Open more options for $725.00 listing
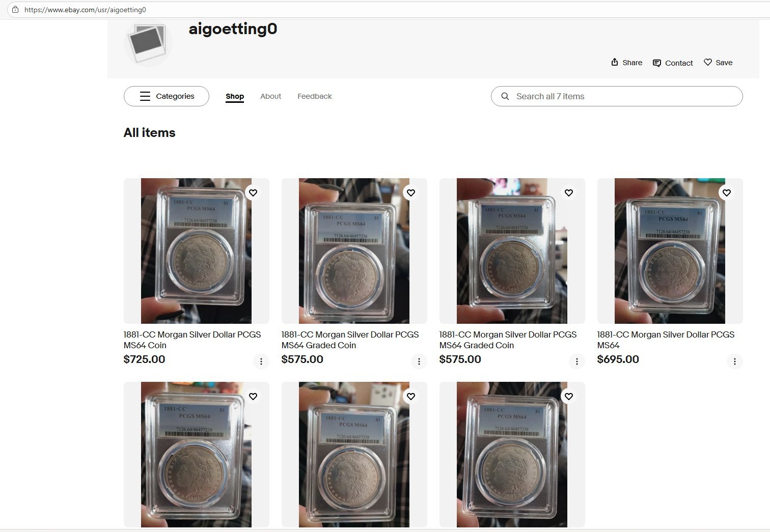This screenshot has height=532, width=770. coord(261,361)
